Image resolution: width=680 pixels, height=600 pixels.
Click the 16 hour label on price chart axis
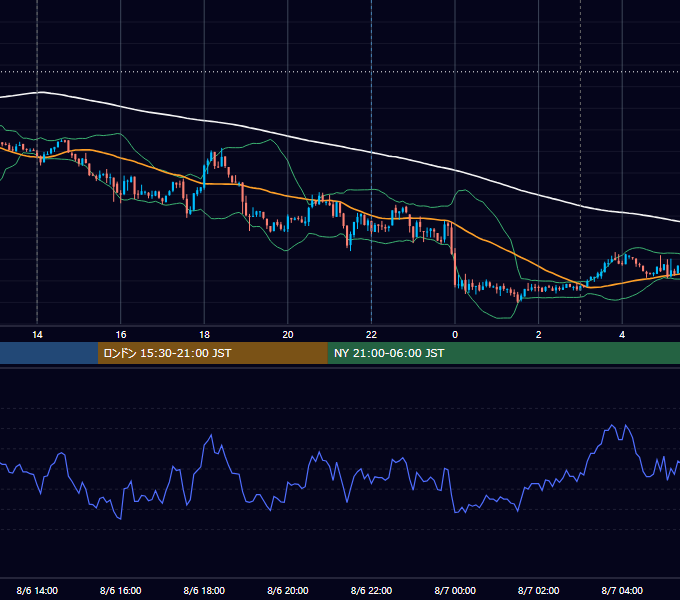click(x=121, y=335)
